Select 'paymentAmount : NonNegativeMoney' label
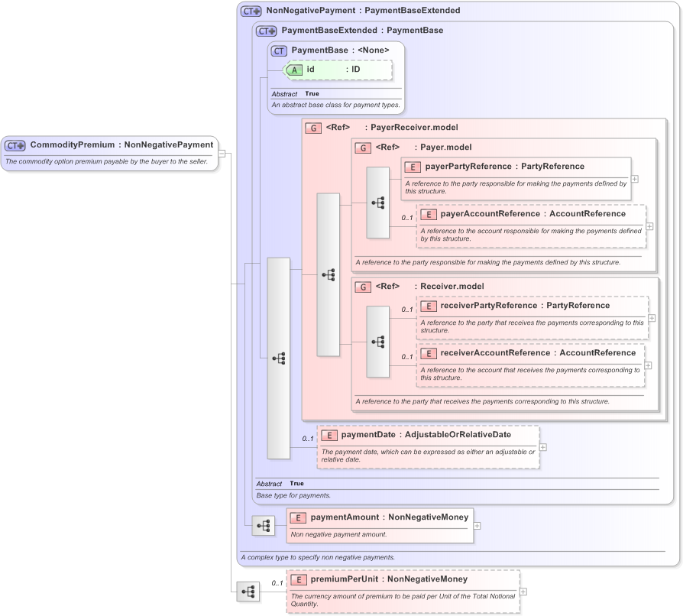Viewport: 683px width, 616px height. (390, 517)
